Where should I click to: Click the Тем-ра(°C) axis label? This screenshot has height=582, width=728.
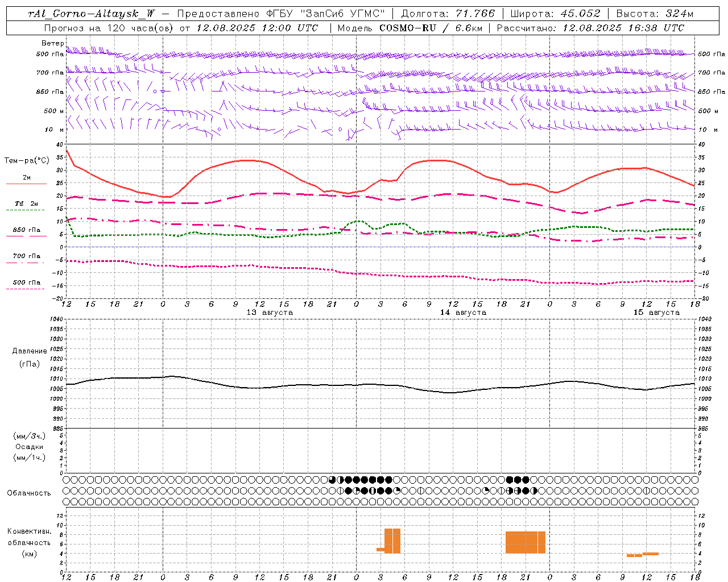27,161
